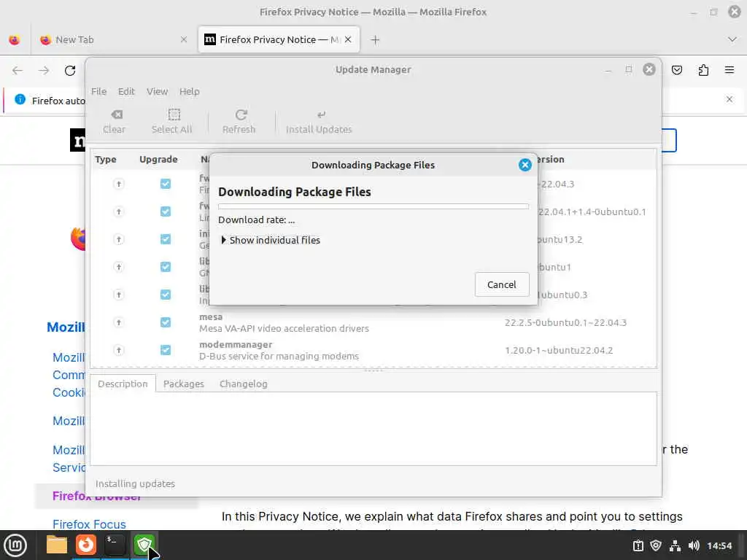Open Firefox application menu hamburger icon
The image size is (747, 560).
coord(729,71)
